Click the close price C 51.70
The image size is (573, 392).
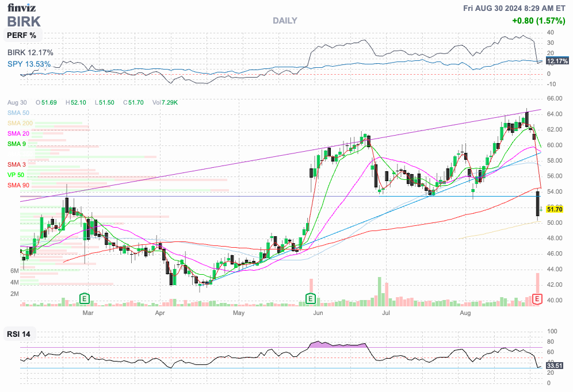coord(133,102)
